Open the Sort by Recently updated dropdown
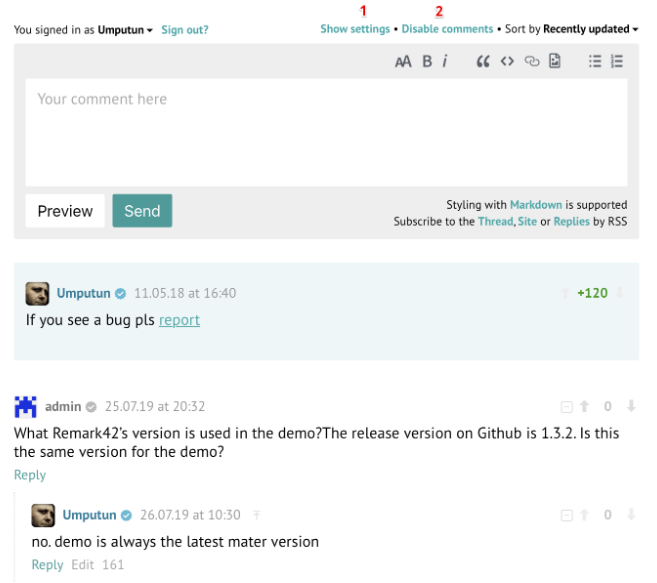 (x=590, y=29)
